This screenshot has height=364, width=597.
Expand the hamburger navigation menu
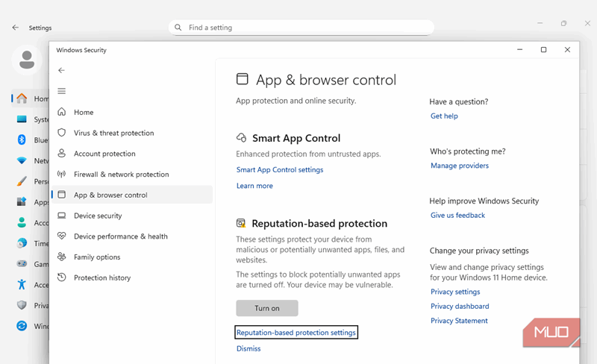coord(62,91)
